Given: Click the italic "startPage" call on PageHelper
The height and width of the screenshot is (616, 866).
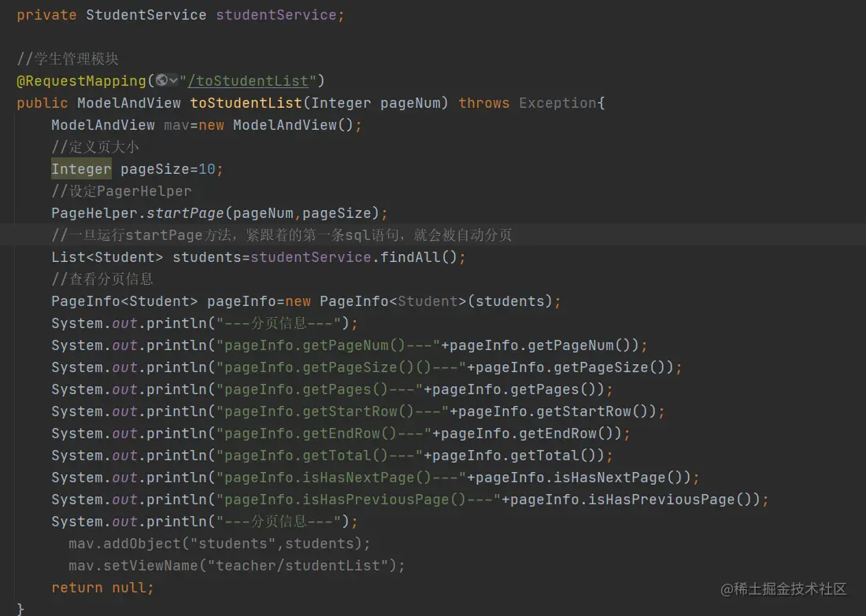Looking at the screenshot, I should coord(185,213).
